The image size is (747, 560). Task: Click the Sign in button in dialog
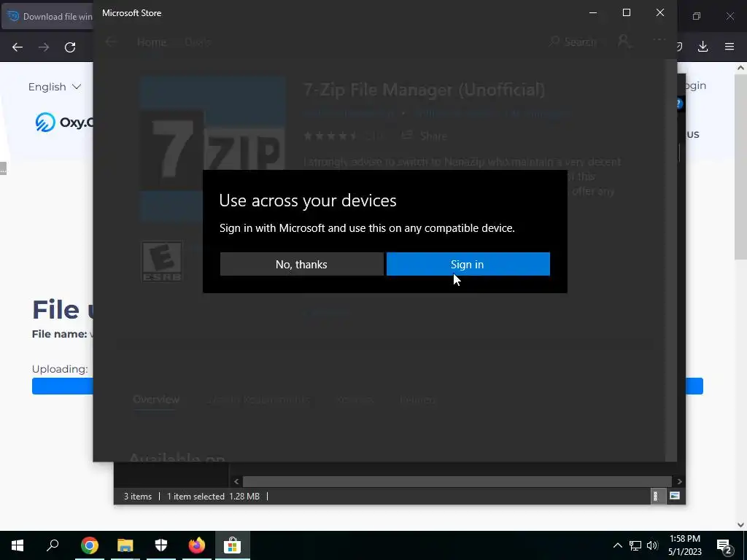[468, 264]
